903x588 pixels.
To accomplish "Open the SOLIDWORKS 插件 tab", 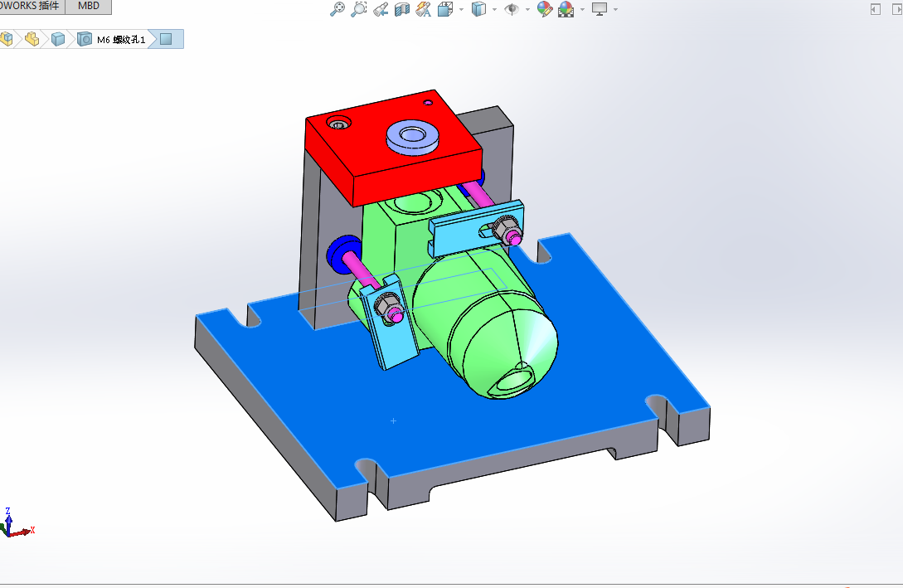I will click(32, 7).
